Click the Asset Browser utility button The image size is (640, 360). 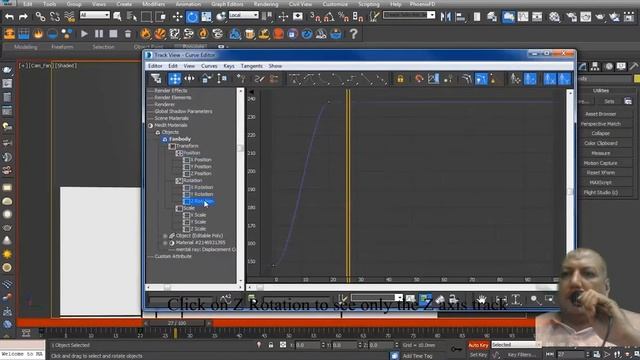coord(600,114)
